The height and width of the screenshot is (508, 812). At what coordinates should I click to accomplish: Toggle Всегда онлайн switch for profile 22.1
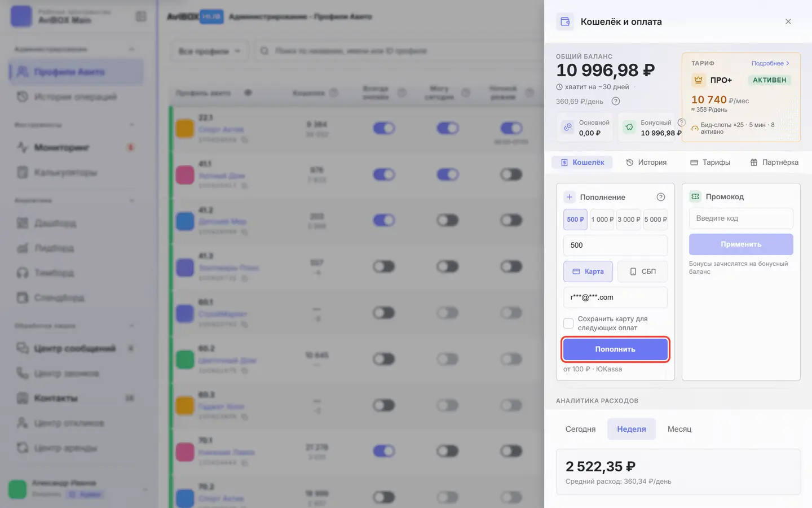tap(384, 128)
